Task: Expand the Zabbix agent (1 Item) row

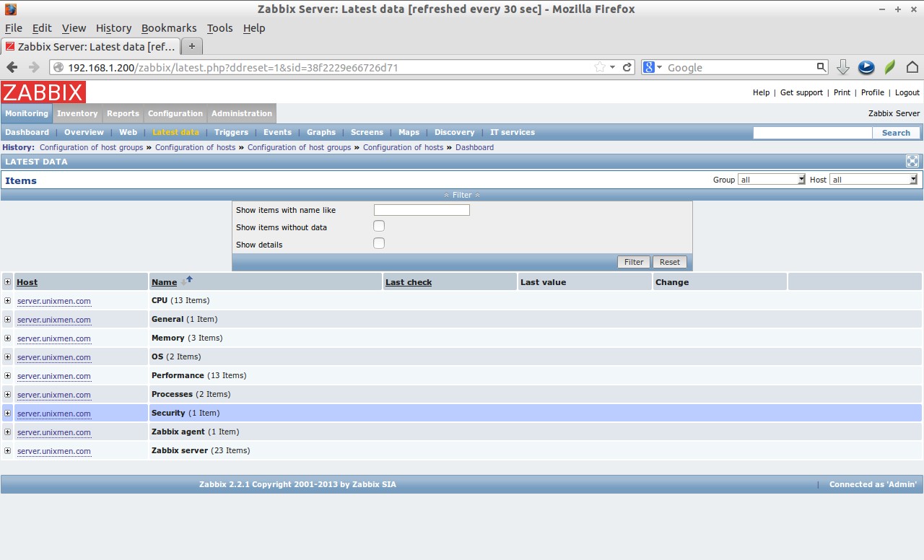Action: [7, 432]
